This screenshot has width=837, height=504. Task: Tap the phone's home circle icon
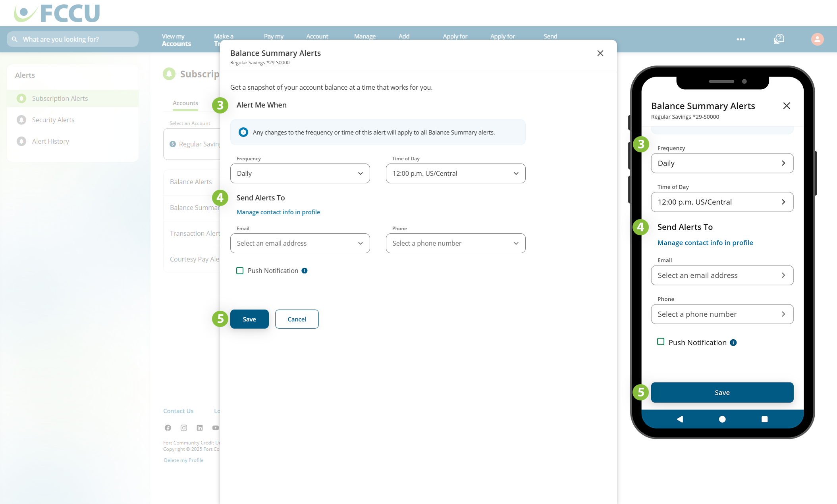coord(722,419)
